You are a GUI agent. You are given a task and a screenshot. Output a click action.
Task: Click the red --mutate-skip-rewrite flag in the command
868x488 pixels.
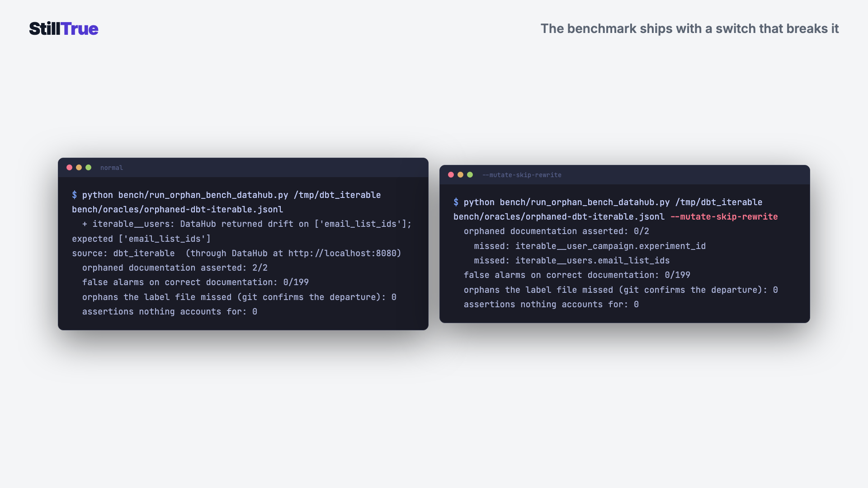(x=724, y=216)
